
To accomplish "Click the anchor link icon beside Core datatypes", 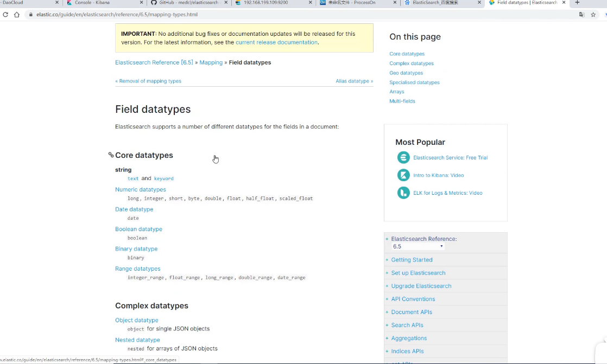I will (111, 155).
